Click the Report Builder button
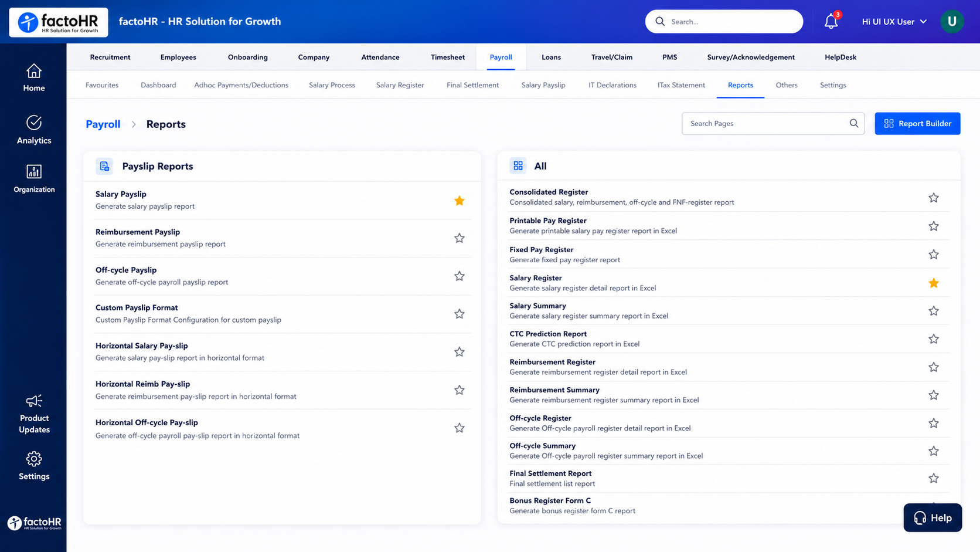 point(917,123)
